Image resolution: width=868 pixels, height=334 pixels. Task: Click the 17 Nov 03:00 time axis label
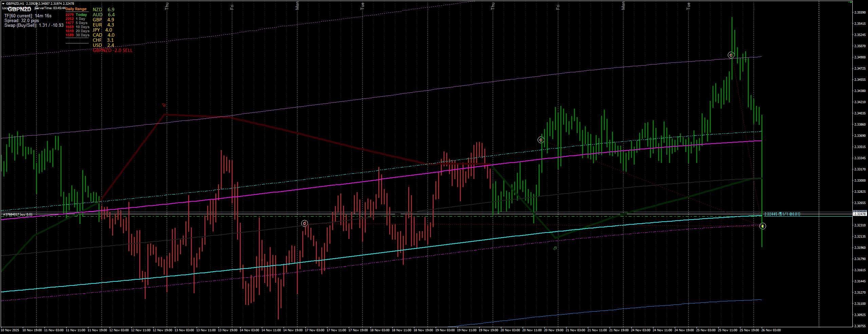click(x=314, y=330)
